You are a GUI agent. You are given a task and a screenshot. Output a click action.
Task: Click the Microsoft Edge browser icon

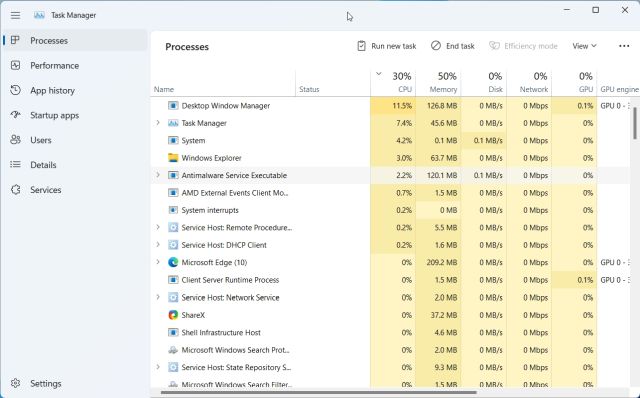point(173,262)
